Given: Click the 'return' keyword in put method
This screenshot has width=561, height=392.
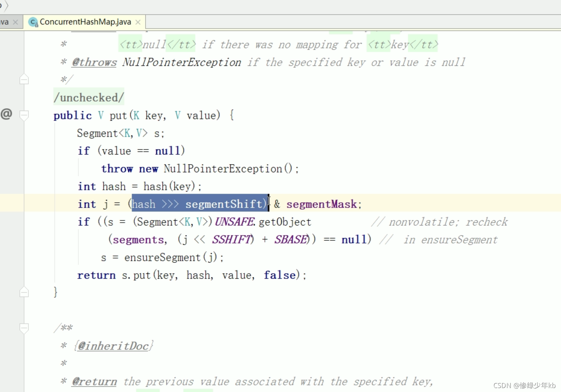Looking at the screenshot, I should (x=96, y=275).
